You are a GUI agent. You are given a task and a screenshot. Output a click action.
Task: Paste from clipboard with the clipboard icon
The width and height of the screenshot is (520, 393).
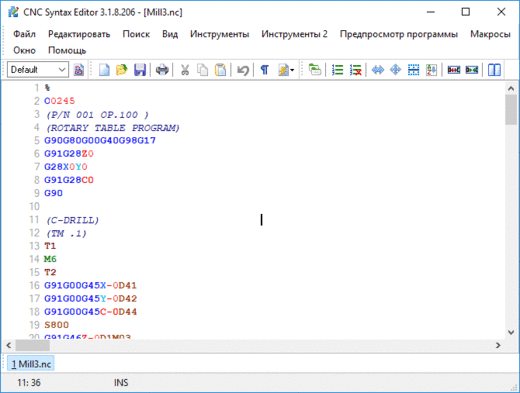tap(220, 70)
